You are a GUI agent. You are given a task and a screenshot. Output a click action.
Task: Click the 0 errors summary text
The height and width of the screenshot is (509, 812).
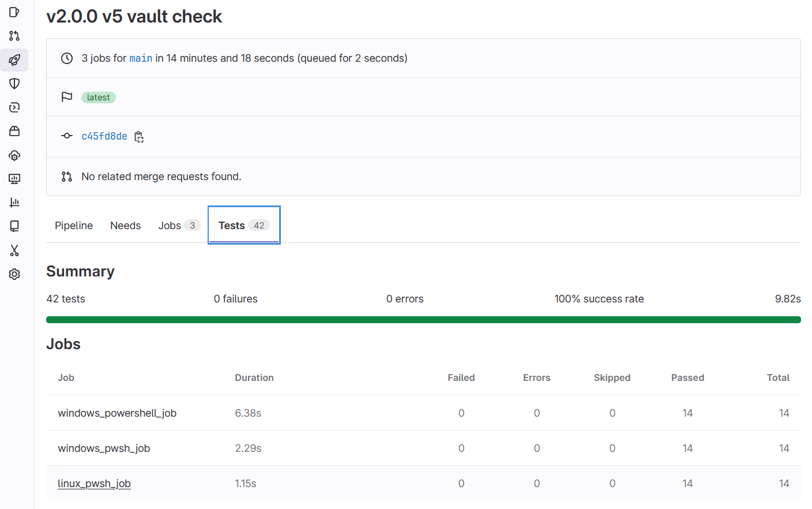[x=405, y=299]
